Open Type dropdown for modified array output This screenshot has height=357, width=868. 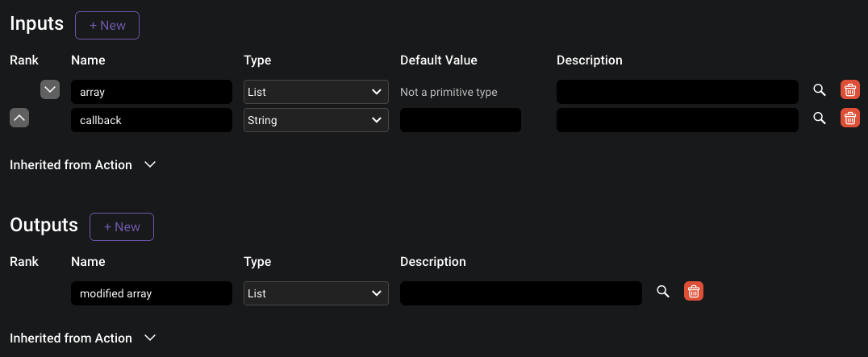(x=315, y=293)
